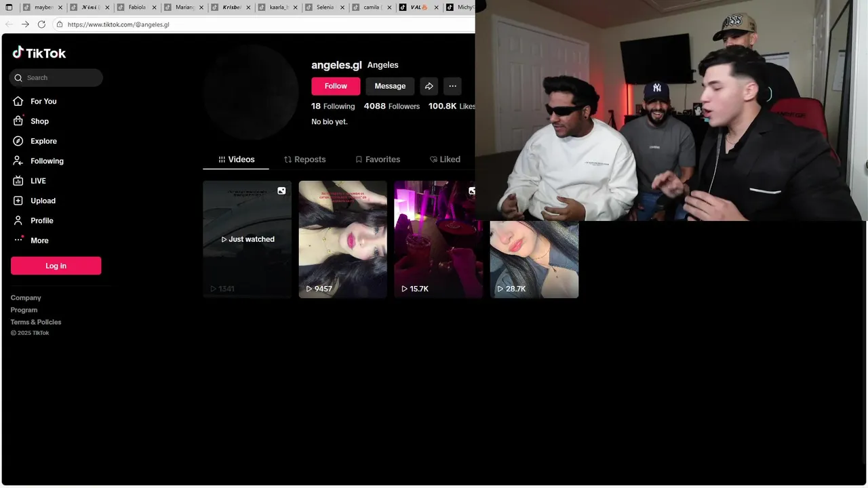This screenshot has width=868, height=488.
Task: Switch to the Fabiola browser tab
Action: [138, 7]
